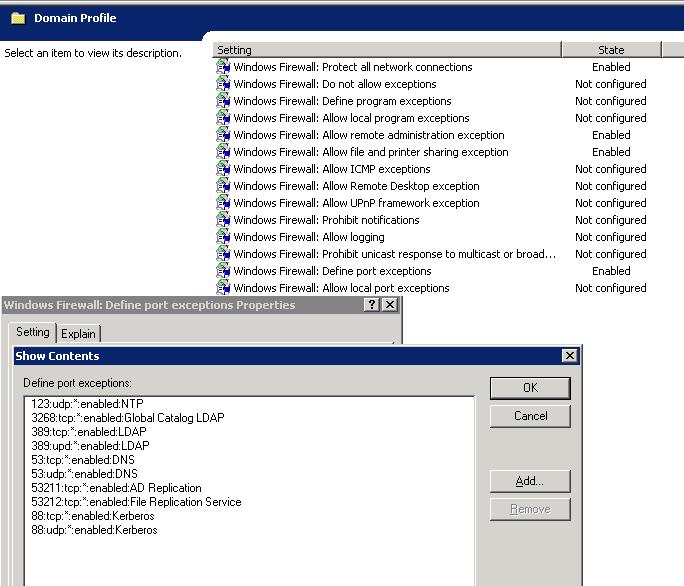Click icon beside Allow local port exceptions
Viewport: 684px width, 586px height.
(223, 288)
